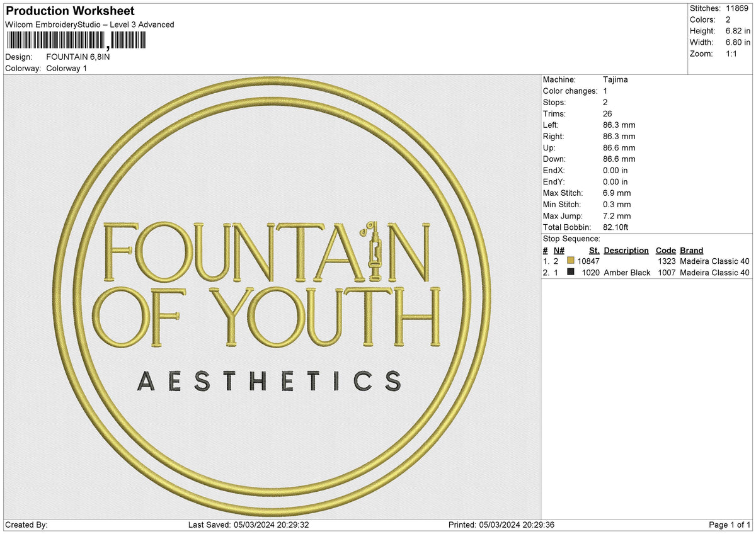Click the 'Created By:' label
The width and height of the screenshot is (756, 534).
point(26,525)
